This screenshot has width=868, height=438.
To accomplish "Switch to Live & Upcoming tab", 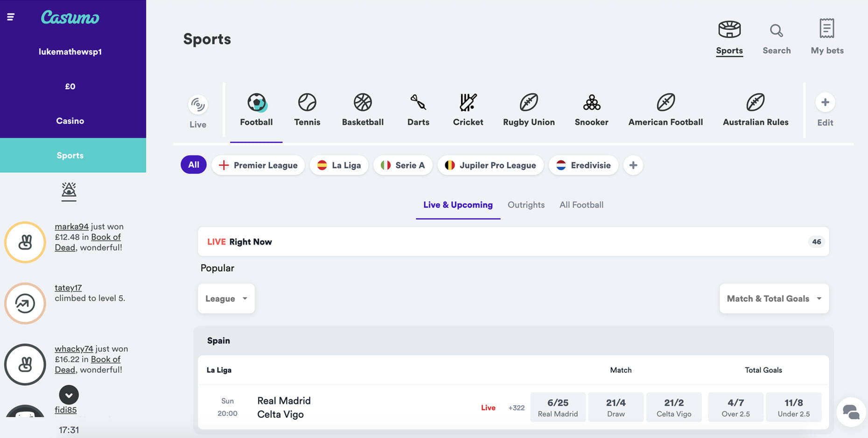I will [458, 205].
